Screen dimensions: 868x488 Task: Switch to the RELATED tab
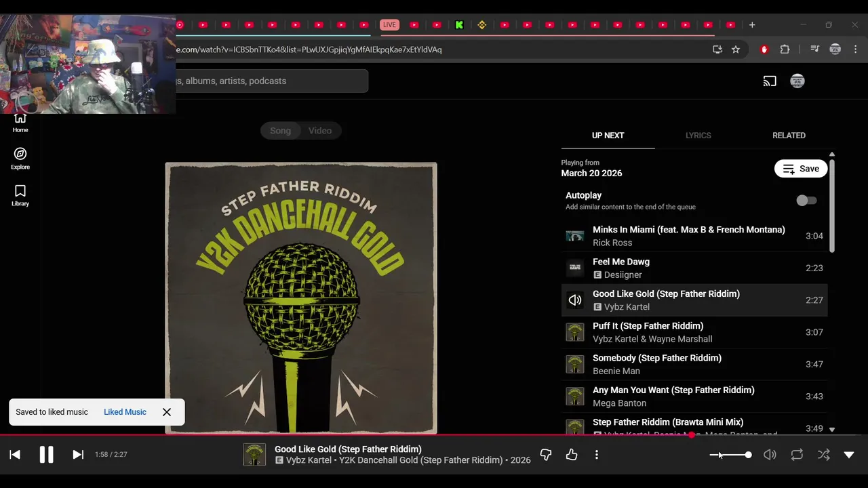[x=789, y=136]
